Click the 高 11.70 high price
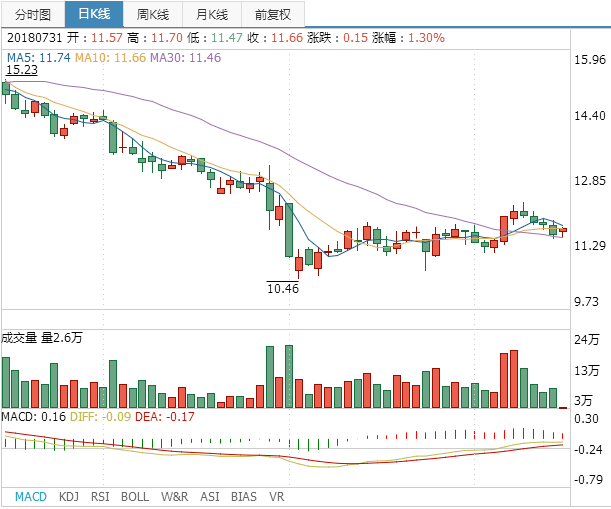This screenshot has width=611, height=509. pos(155,38)
